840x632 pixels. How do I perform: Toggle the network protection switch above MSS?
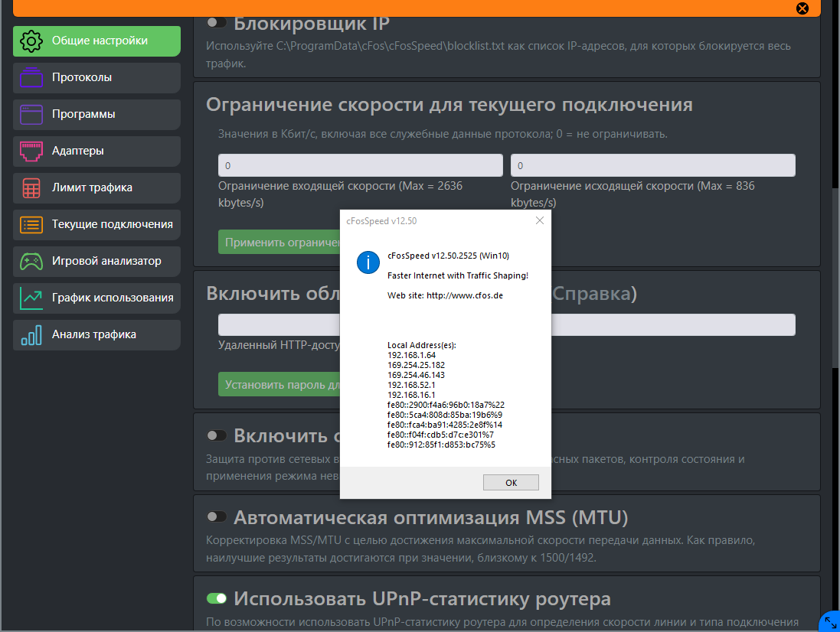click(x=217, y=435)
